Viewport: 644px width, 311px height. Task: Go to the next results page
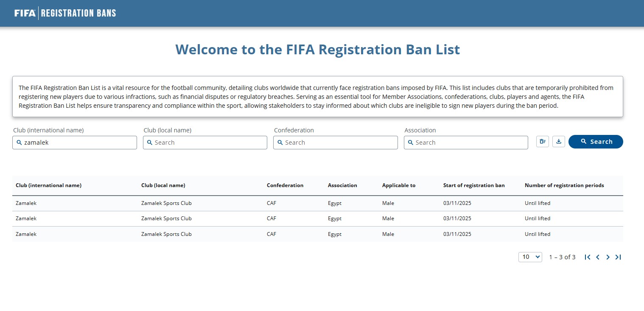point(608,257)
